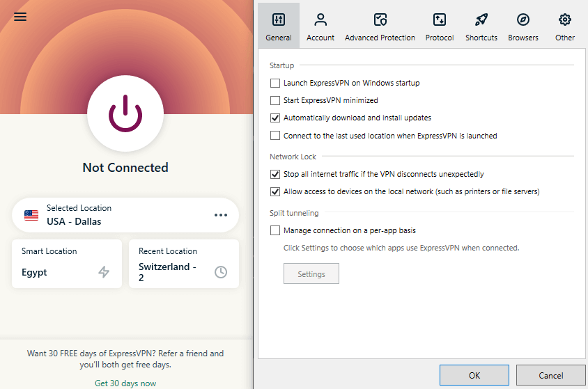588x389 pixels.
Task: Select the General settings tab
Action: coord(279,26)
